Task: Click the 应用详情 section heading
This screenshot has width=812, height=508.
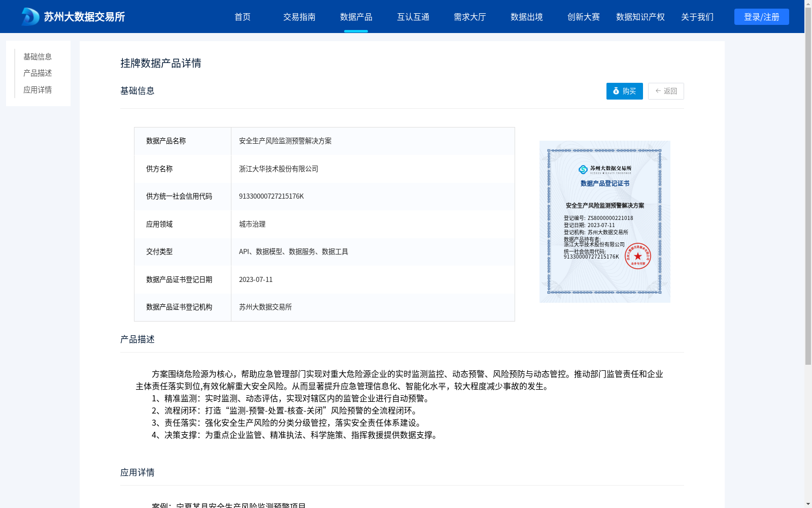Action: point(138,472)
